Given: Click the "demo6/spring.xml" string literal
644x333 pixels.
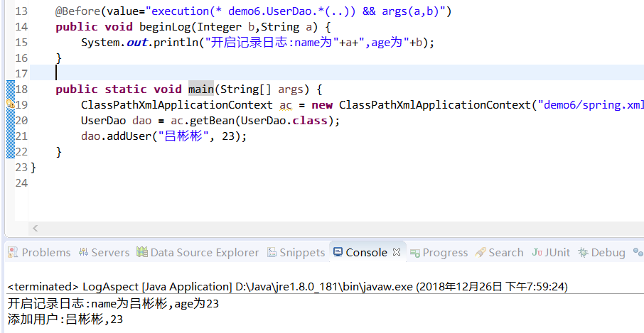Looking at the screenshot, I should click(x=591, y=105).
